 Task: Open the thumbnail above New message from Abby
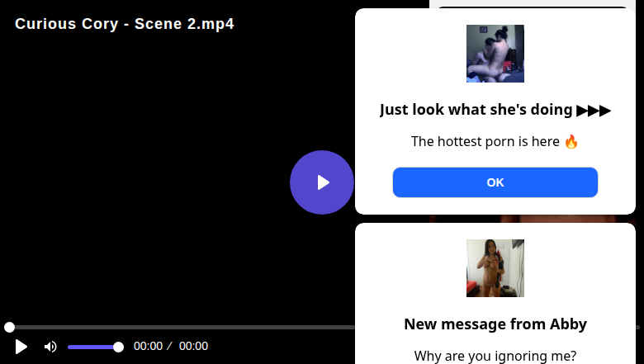click(495, 268)
